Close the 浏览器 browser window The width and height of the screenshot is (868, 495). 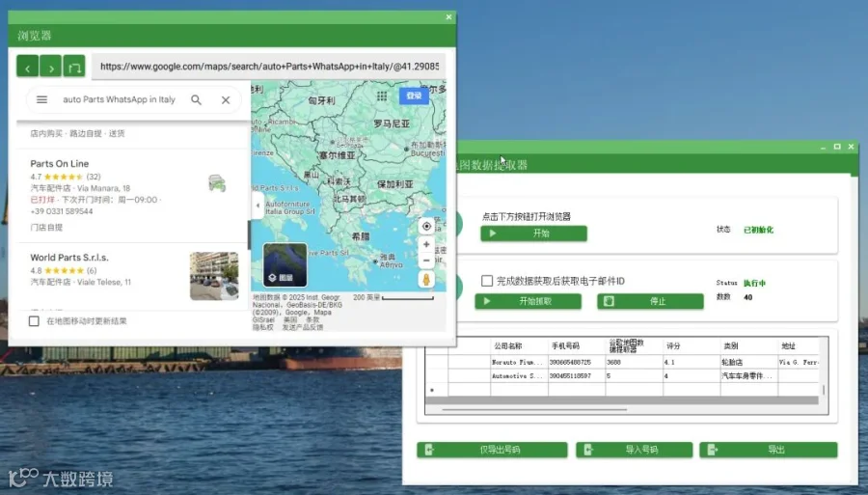coord(448,17)
